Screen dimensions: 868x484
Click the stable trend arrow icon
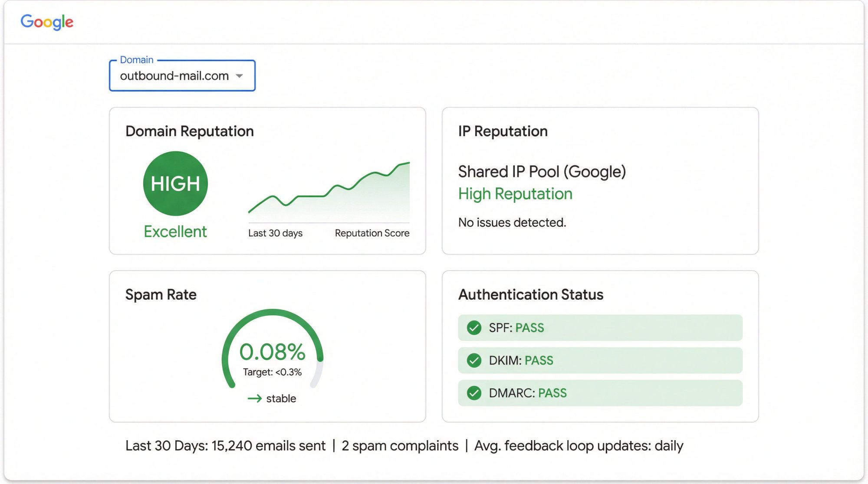pos(255,398)
